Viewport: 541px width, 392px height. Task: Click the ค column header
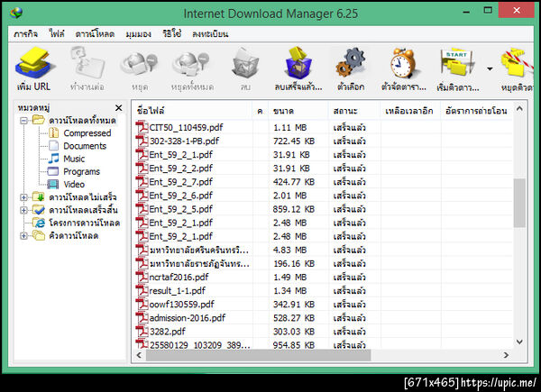(x=261, y=111)
